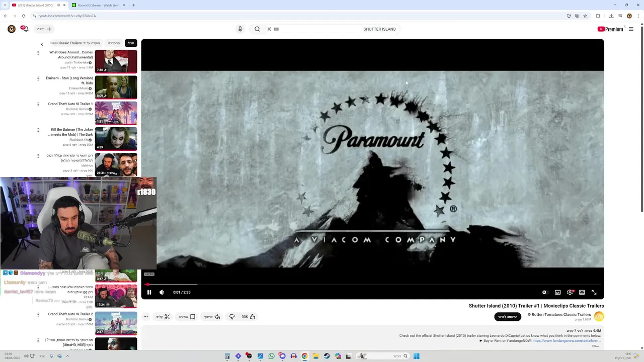Pause the Shutter Island trailer
Viewport: 644px width, 362px height.
pyautogui.click(x=149, y=292)
